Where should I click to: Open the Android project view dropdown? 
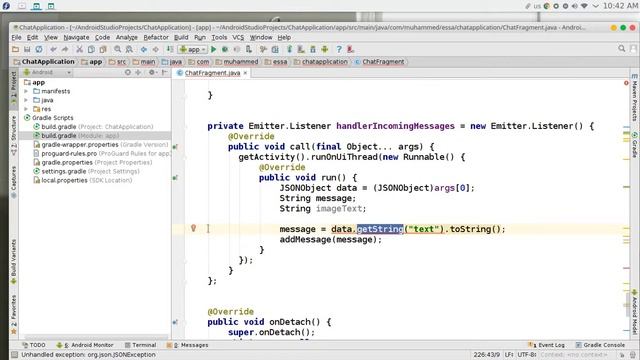point(47,72)
